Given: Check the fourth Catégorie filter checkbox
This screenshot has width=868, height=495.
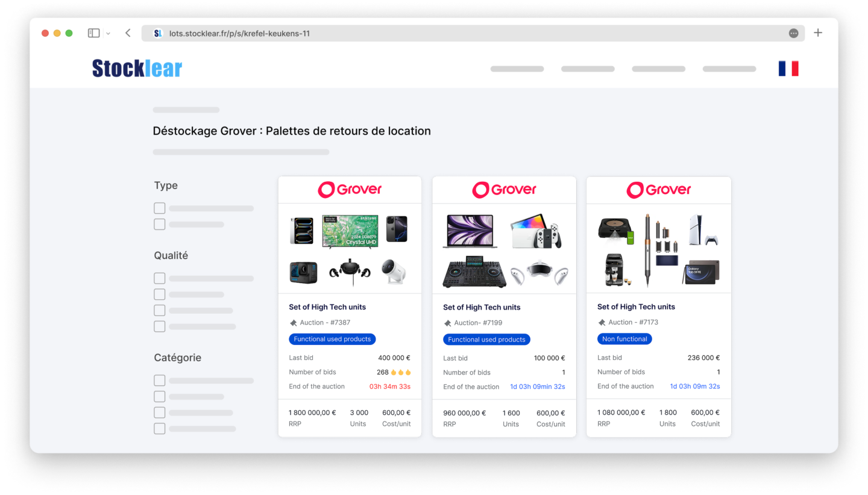Looking at the screenshot, I should coord(159,429).
